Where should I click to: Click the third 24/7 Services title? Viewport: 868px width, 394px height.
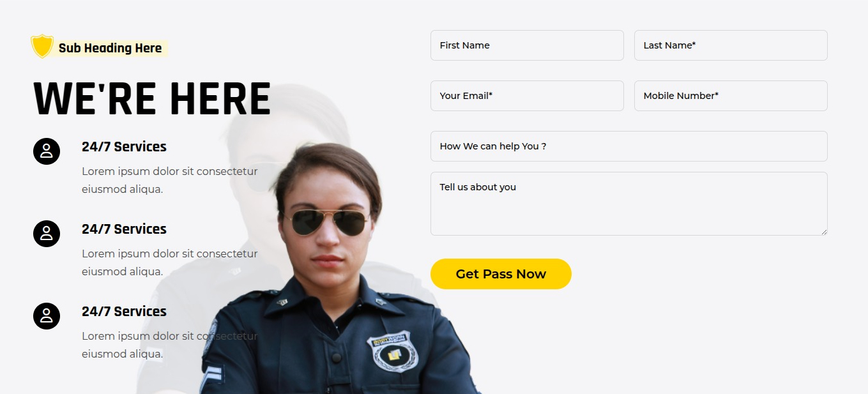click(124, 312)
